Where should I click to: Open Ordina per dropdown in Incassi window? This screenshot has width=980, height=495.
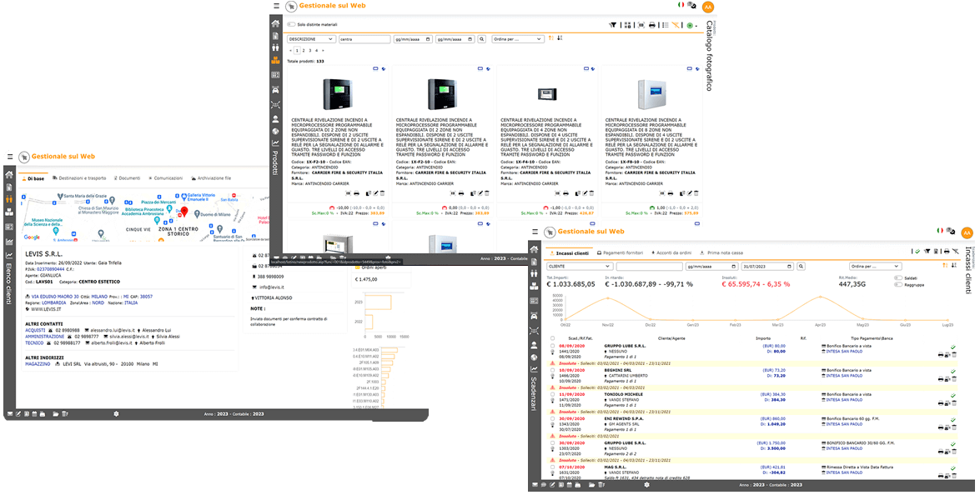coord(875,267)
